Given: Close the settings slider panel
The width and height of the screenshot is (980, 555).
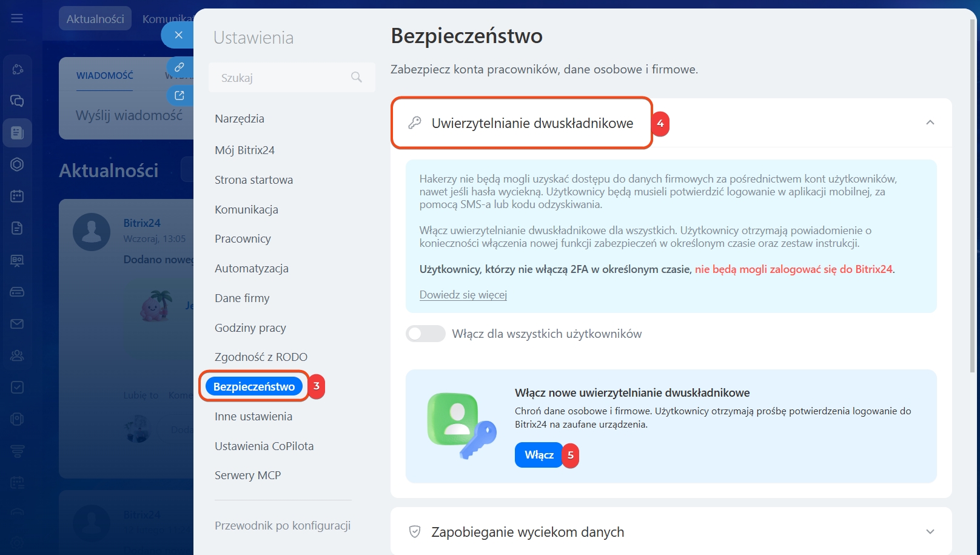Looking at the screenshot, I should [x=178, y=35].
